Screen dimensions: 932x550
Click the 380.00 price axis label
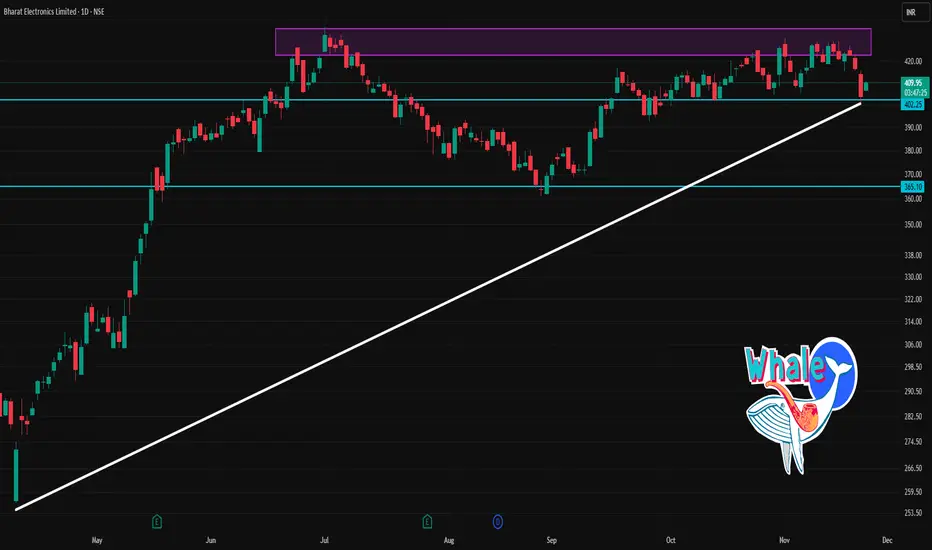pyautogui.click(x=913, y=150)
